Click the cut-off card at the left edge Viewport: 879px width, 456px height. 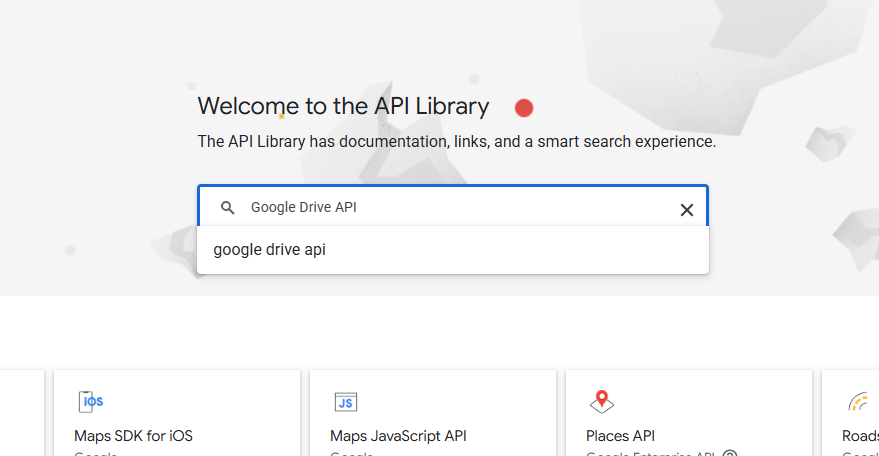click(20, 412)
